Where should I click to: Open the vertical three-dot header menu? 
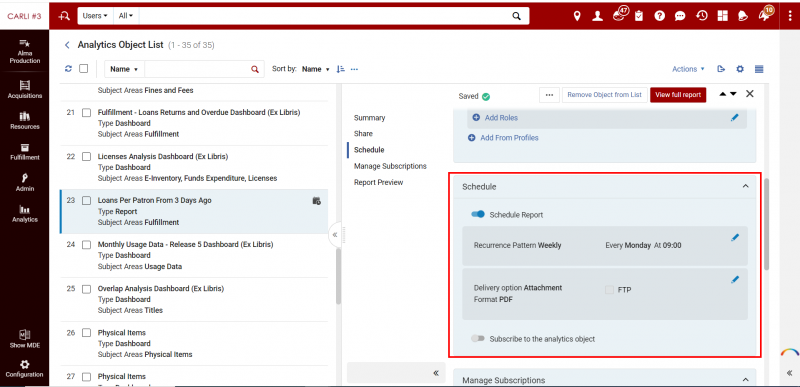click(x=790, y=16)
